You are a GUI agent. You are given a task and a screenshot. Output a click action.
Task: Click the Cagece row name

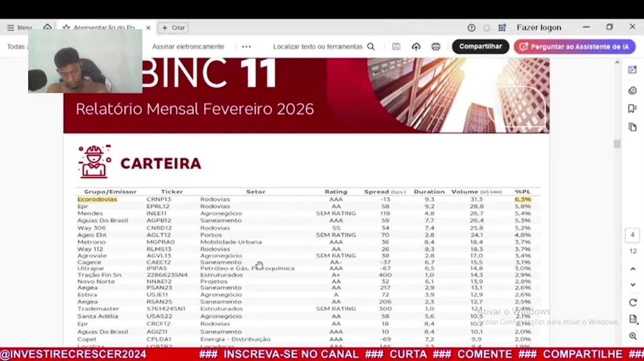point(89,262)
